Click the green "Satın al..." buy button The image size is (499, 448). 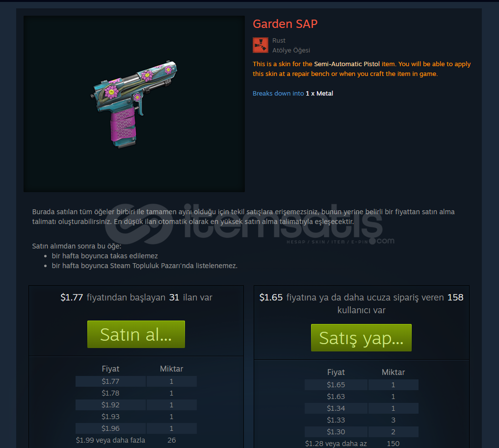136,334
